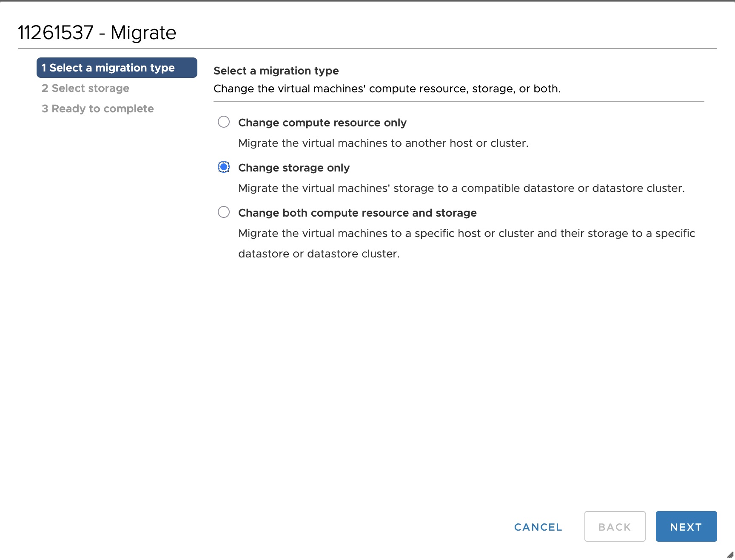
Task: Open step 3 "Ready to complete"
Action: click(x=97, y=109)
